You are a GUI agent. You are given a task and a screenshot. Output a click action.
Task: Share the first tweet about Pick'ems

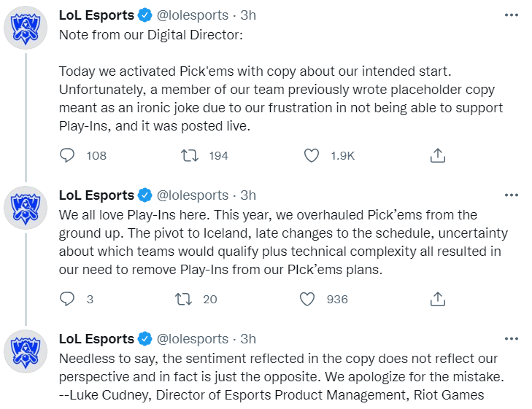coord(438,155)
